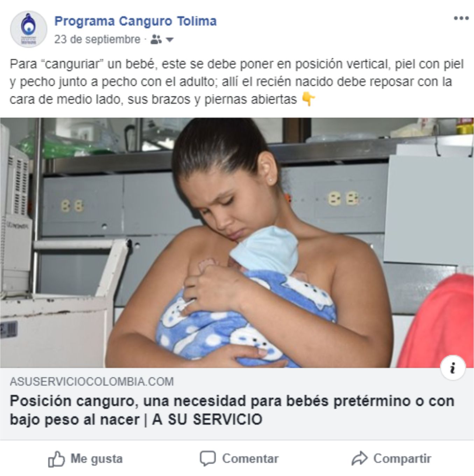Open the mother and baby article photo
Image resolution: width=474 pixels, height=476 pixels.
click(237, 242)
